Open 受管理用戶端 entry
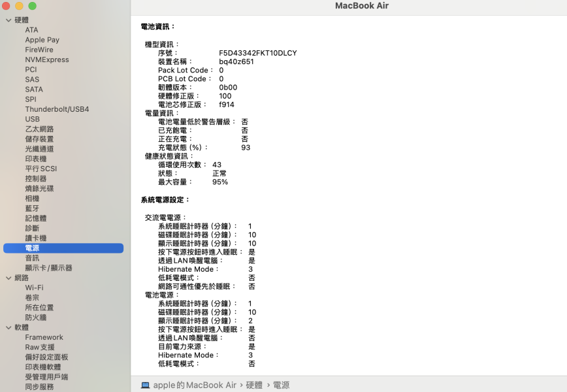Viewport: 567px width, 392px height. click(46, 377)
